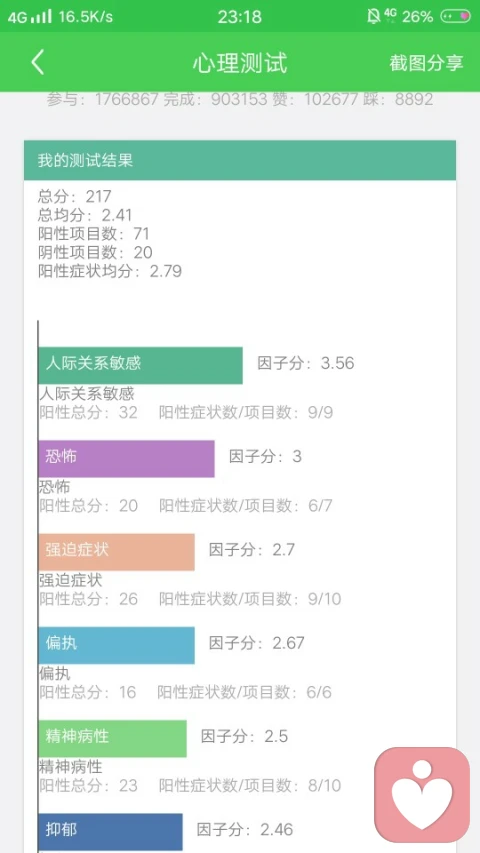
Task: Tap the muted notification bell icon
Action: tap(373, 16)
